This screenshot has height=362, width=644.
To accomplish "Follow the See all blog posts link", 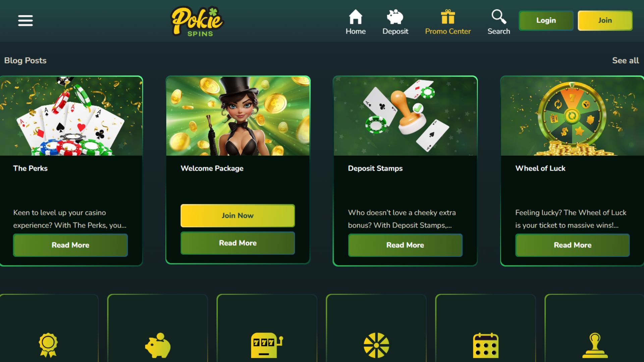I will [x=625, y=60].
